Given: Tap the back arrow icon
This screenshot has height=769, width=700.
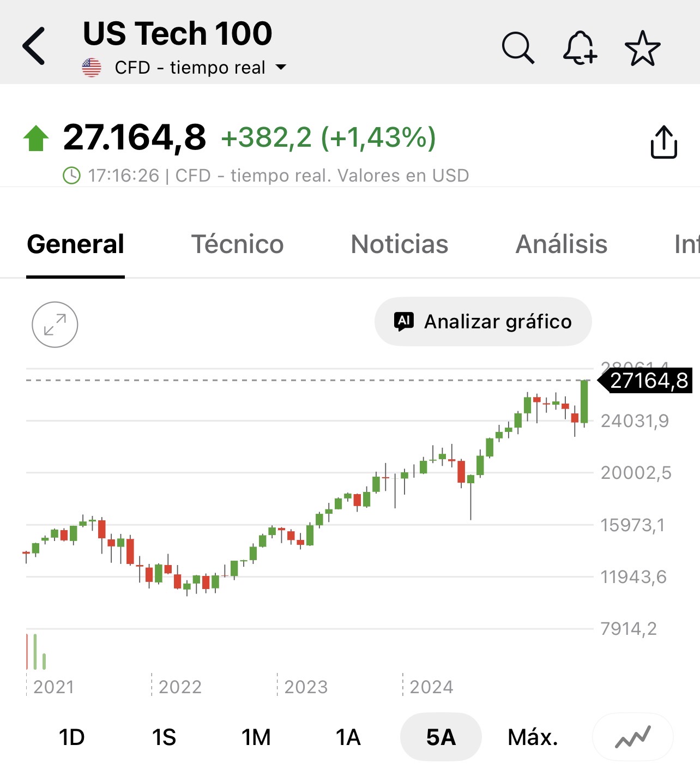Looking at the screenshot, I should [x=34, y=46].
